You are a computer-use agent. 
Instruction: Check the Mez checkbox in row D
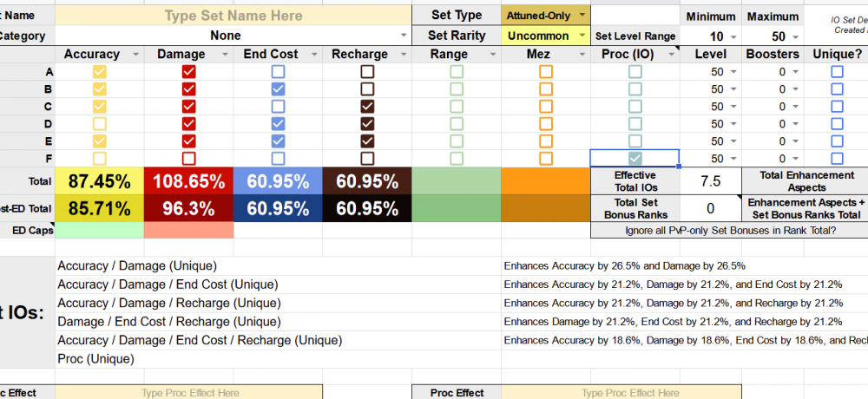tap(545, 124)
